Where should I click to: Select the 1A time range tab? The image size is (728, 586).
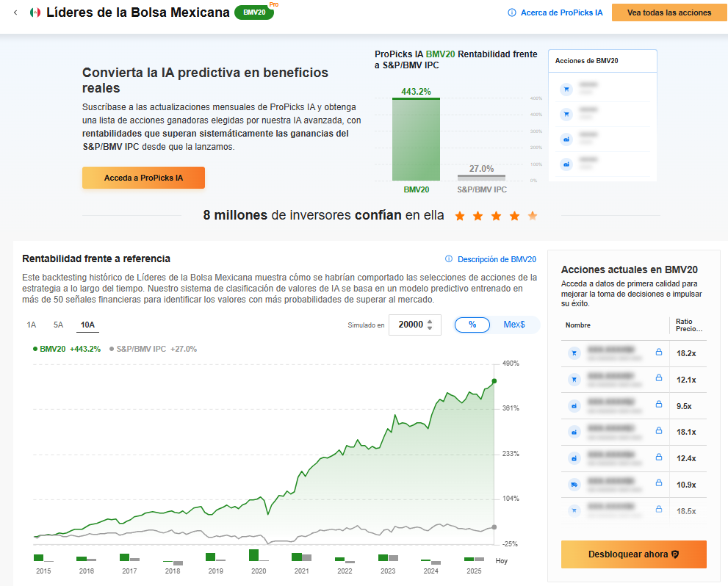pyautogui.click(x=31, y=325)
